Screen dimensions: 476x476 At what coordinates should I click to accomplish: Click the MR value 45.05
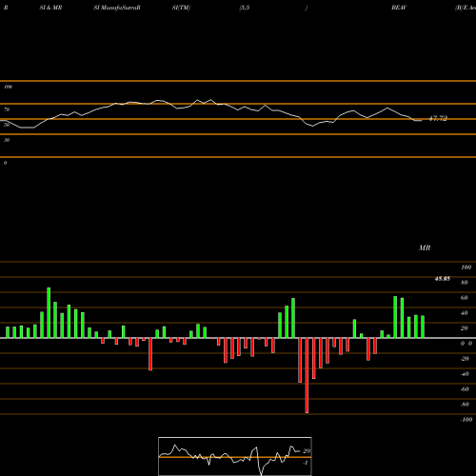point(443,279)
